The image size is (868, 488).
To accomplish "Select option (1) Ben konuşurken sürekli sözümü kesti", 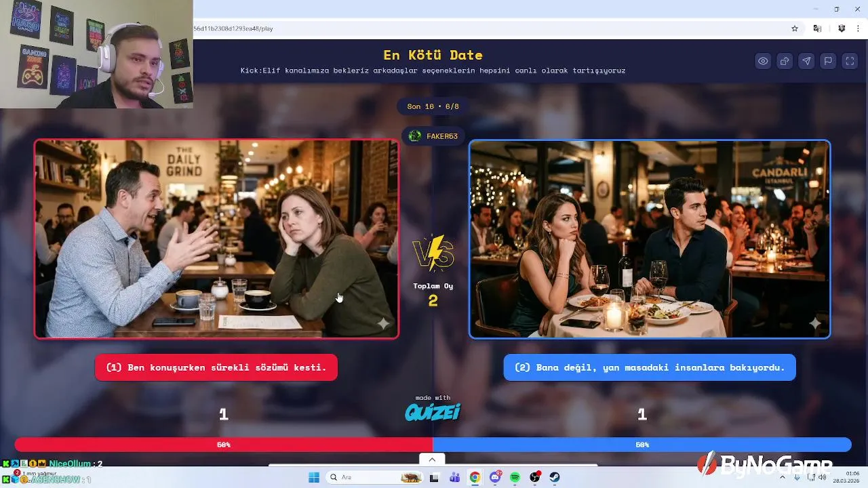I will pyautogui.click(x=216, y=367).
